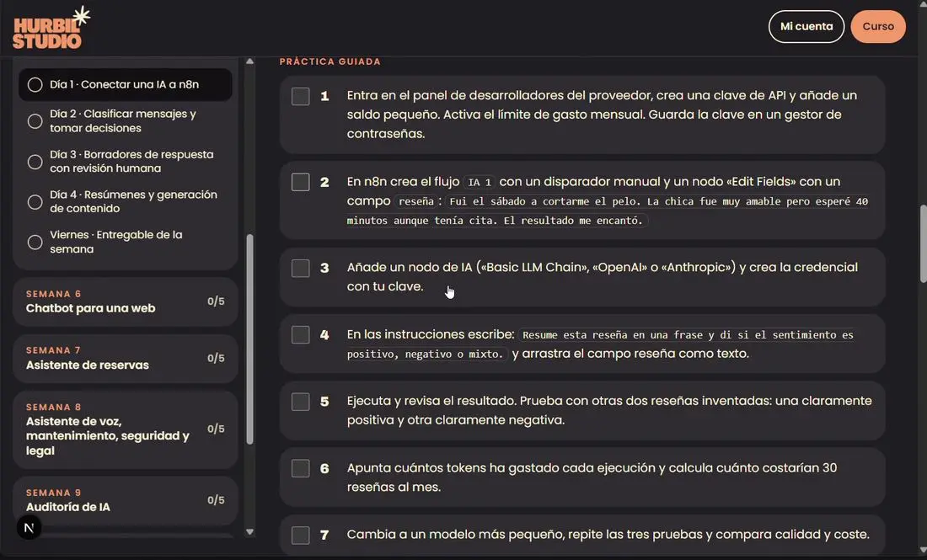Open Mi cuenta

(806, 27)
